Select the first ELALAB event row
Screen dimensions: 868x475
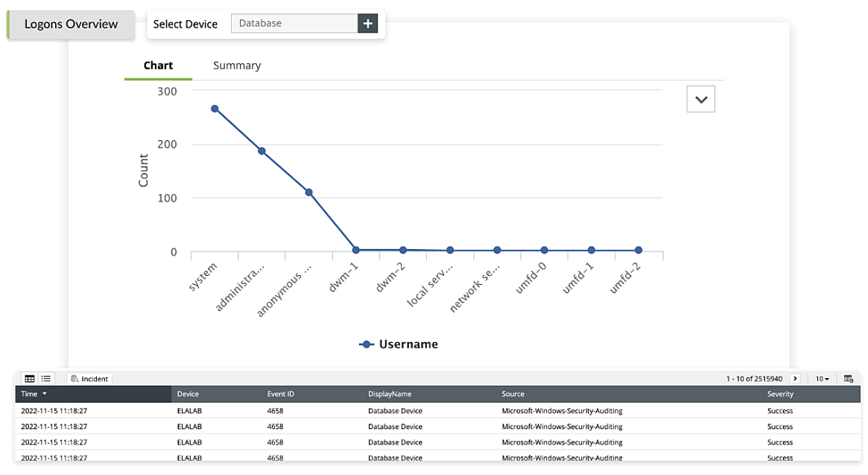click(224, 410)
